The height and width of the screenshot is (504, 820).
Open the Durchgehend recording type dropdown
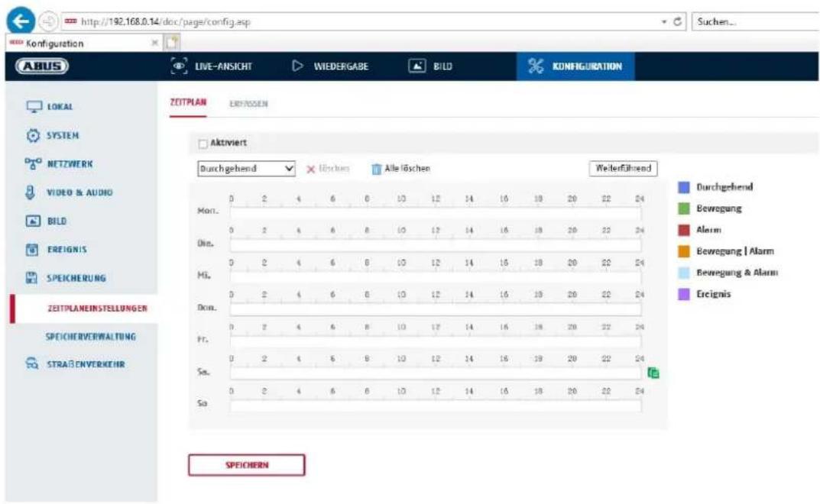(246, 168)
